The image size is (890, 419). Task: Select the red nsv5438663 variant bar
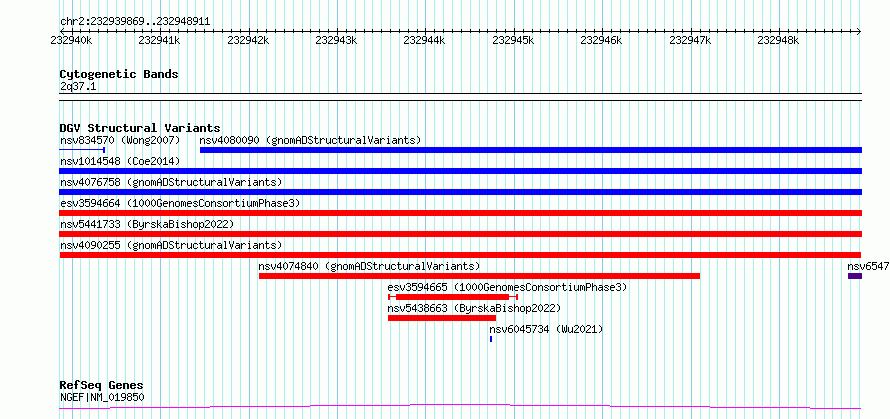[x=442, y=318]
